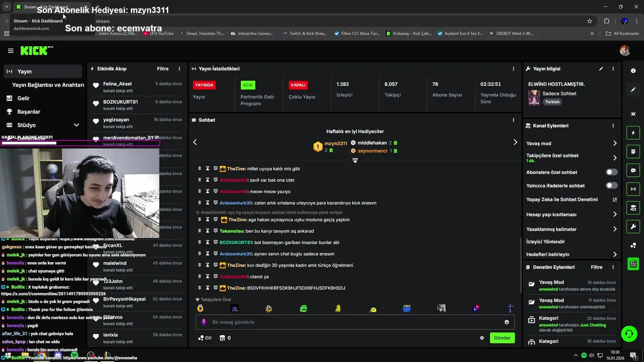Open Denetim Eylemleri three-dot menu
This screenshot has height=362, width=644.
click(613, 267)
